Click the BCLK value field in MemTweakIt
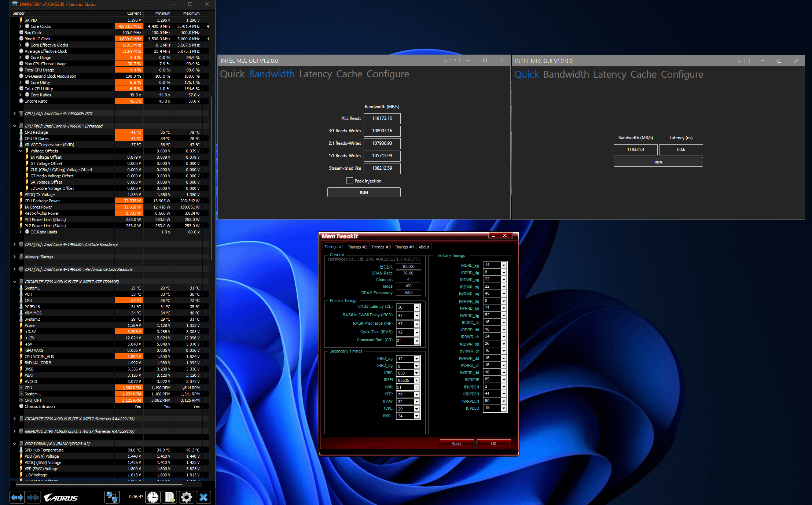The width and height of the screenshot is (812, 505). (x=408, y=266)
